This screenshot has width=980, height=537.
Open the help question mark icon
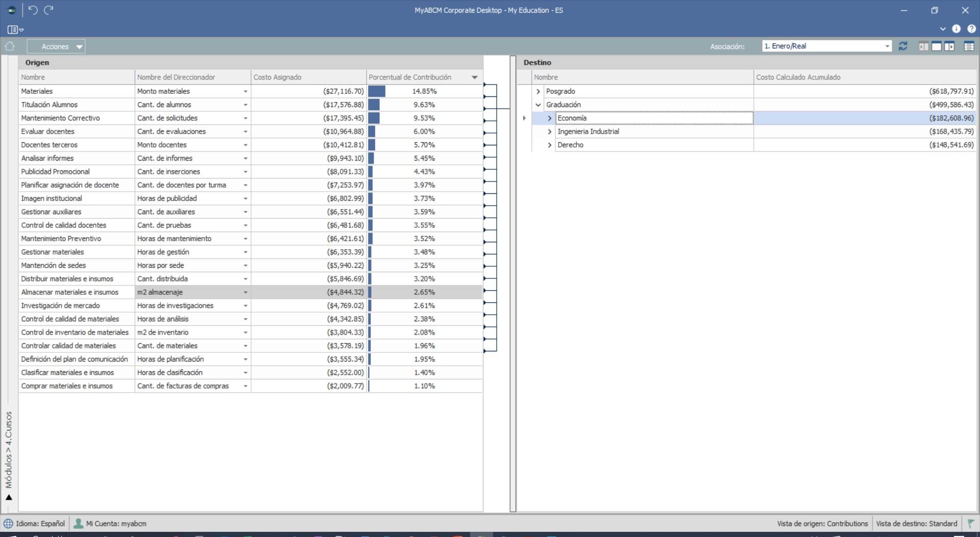point(971,29)
